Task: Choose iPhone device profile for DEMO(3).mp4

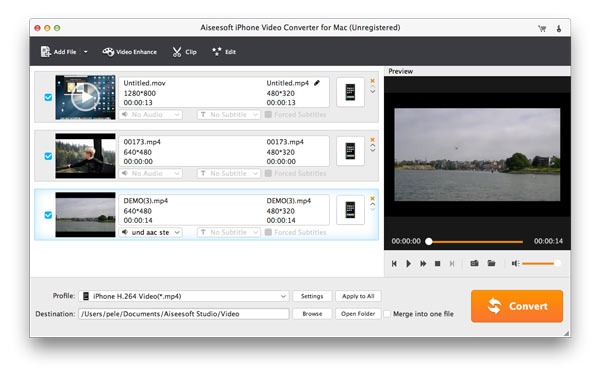Action: pyautogui.click(x=351, y=210)
